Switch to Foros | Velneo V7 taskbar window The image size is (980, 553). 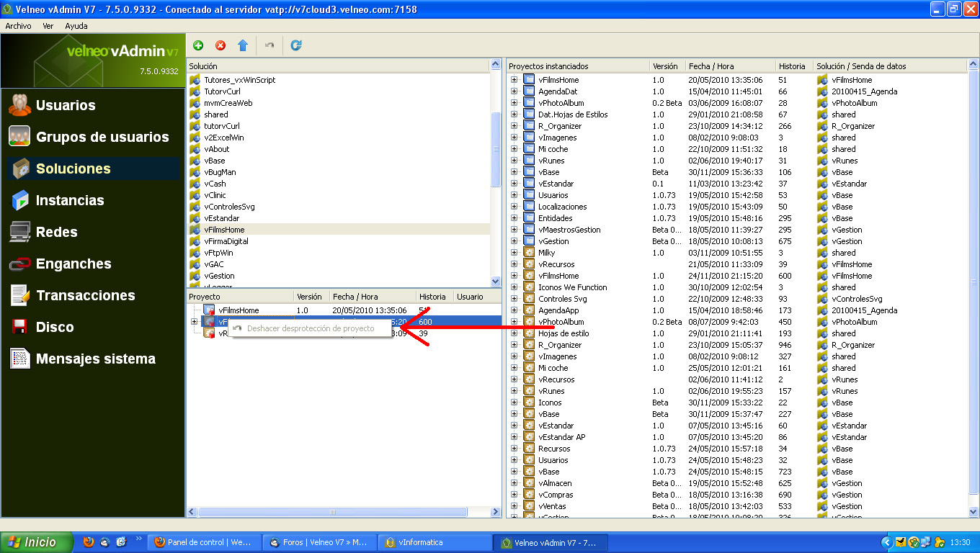319,542
